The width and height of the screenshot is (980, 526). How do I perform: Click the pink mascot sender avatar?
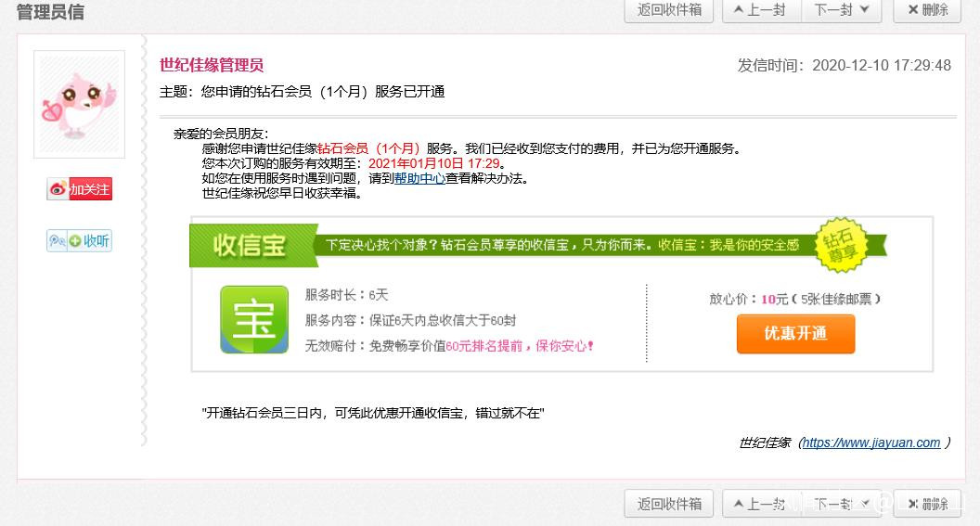[79, 104]
